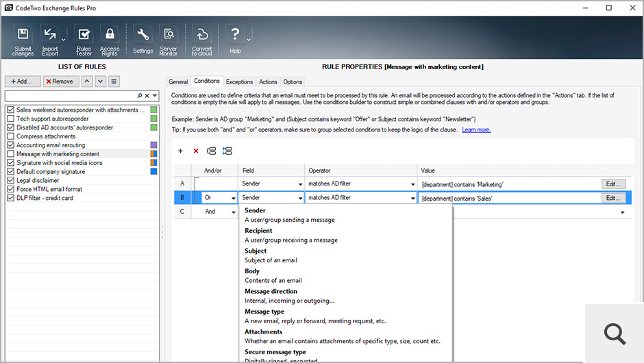This screenshot has height=363, width=644.
Task: Move the selected rule down
Action: pyautogui.click(x=100, y=82)
